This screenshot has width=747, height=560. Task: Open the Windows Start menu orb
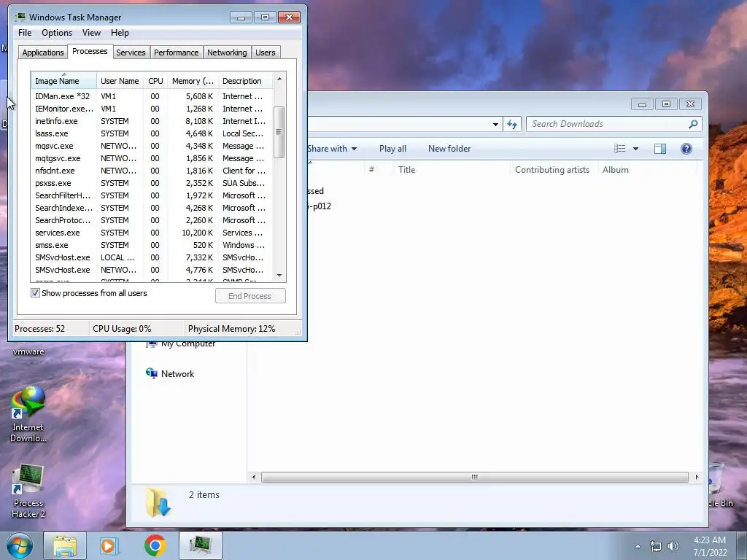point(19,545)
